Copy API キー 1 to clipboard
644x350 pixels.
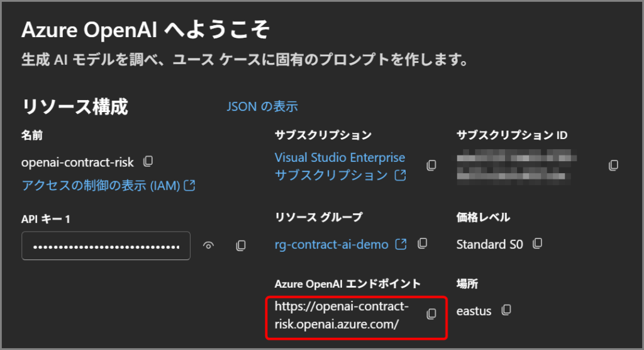click(x=240, y=246)
